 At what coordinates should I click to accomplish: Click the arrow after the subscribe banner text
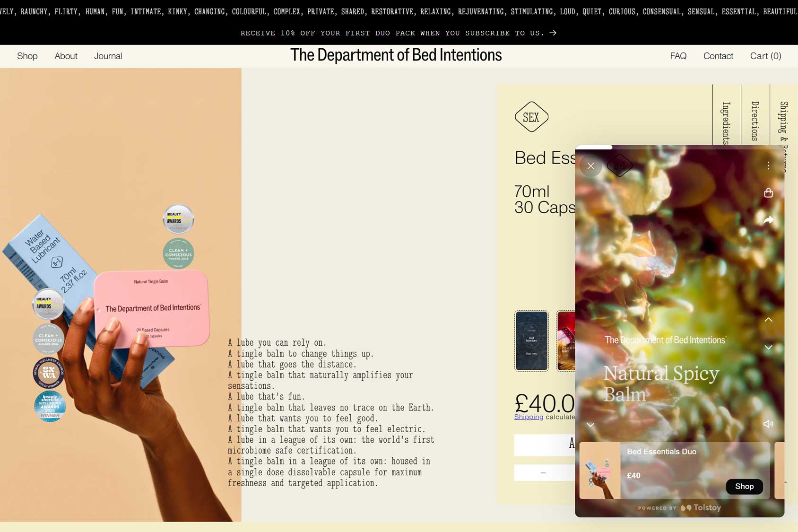[x=553, y=33]
